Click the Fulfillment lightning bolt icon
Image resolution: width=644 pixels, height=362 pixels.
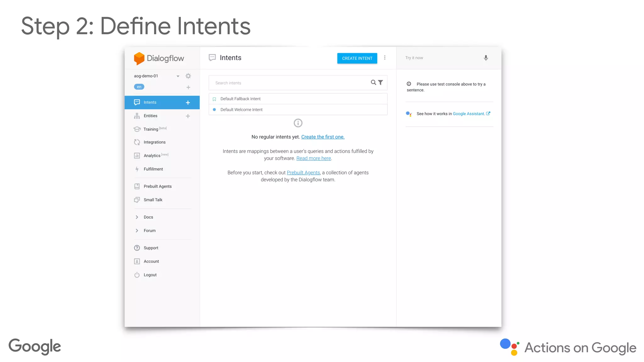click(x=137, y=169)
